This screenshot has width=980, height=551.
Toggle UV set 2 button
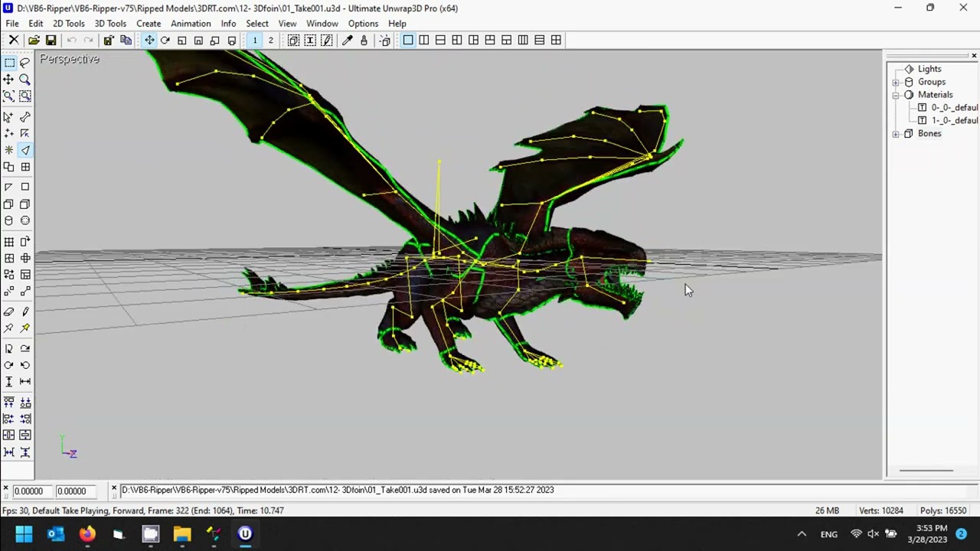(270, 41)
